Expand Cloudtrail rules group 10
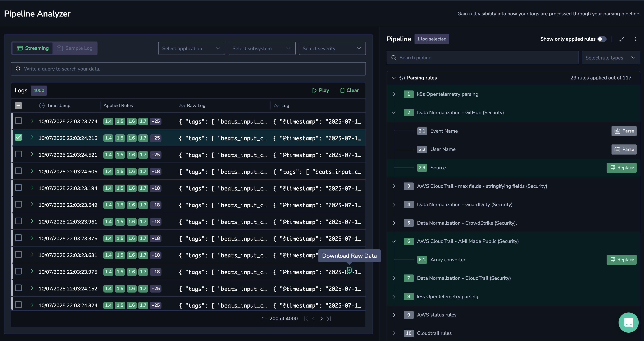Image resolution: width=644 pixels, height=341 pixels. [394, 333]
